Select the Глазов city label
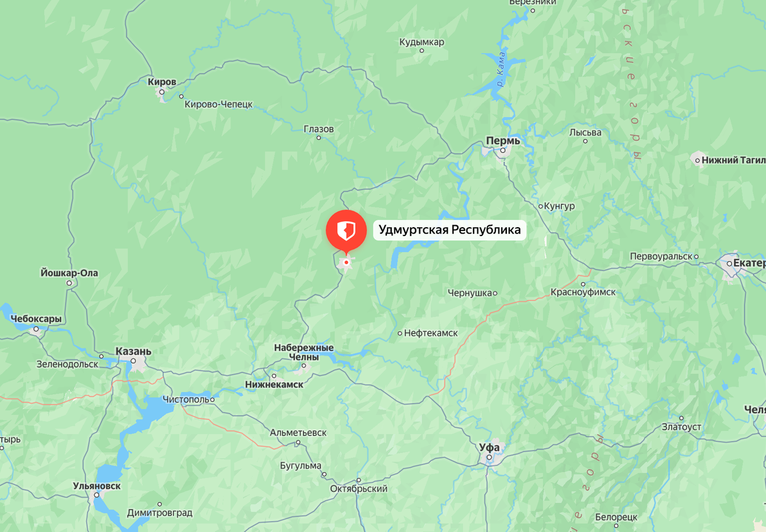 pos(319,129)
